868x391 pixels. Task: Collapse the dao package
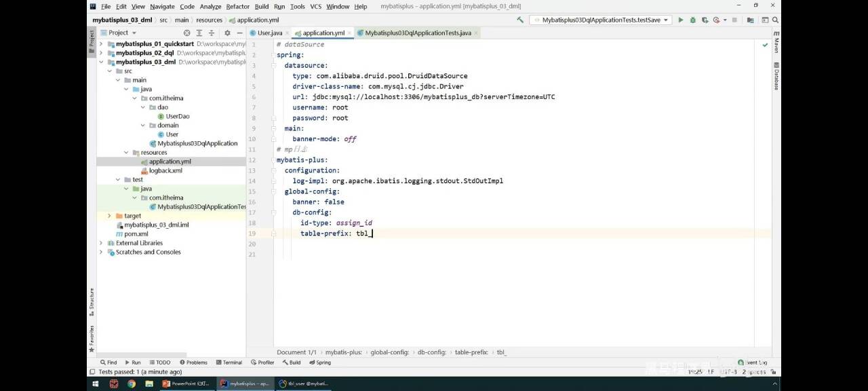[x=142, y=107]
